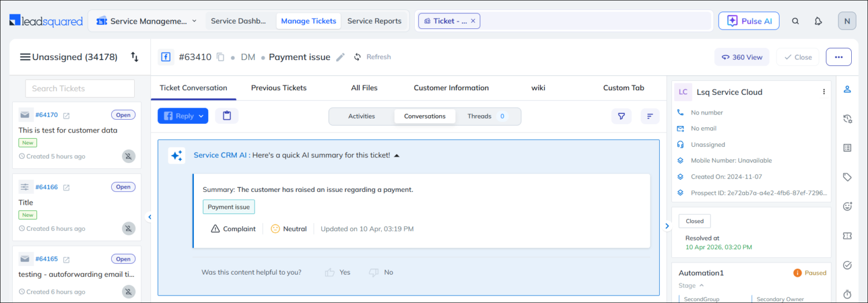Collapse the AI summary caret
This screenshot has height=303, width=868.
[396, 156]
